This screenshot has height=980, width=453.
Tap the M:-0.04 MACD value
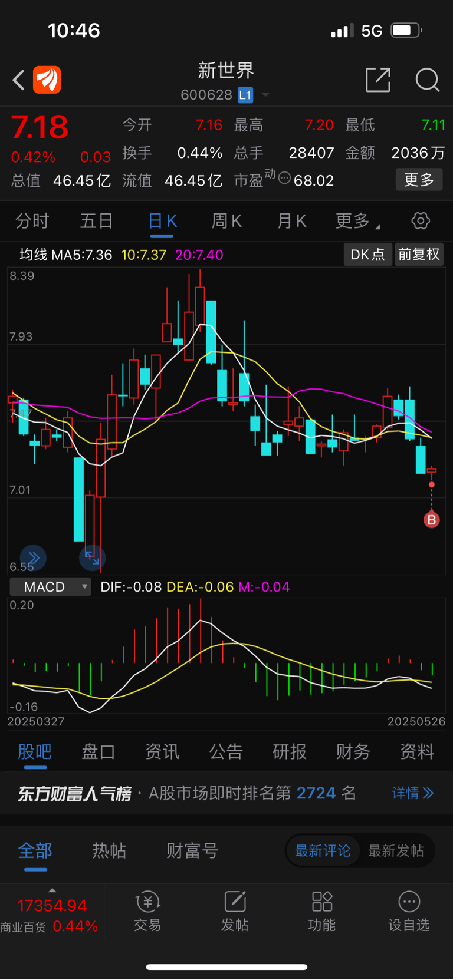pos(264,587)
